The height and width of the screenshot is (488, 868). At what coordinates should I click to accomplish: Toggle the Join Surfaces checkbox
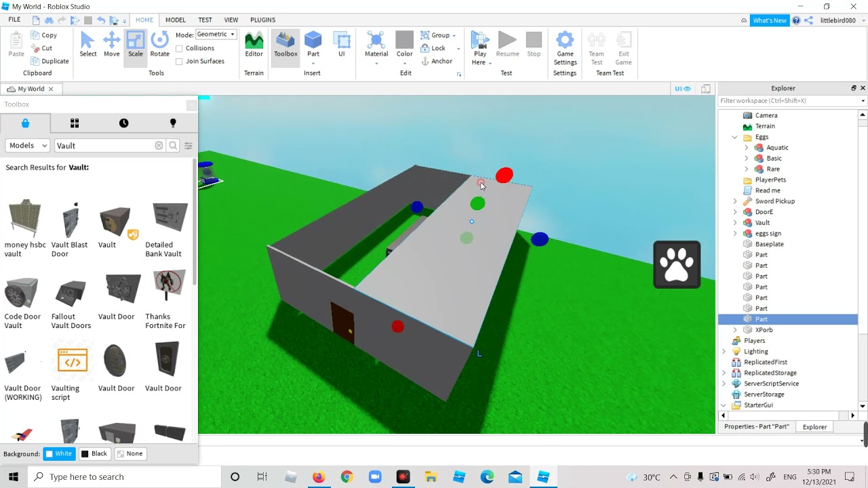click(x=179, y=61)
